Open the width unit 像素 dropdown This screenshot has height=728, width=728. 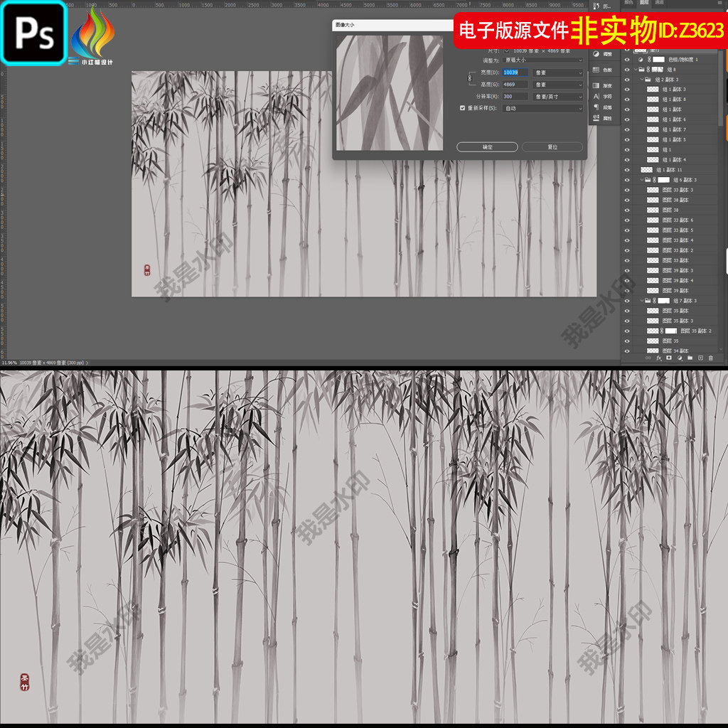coord(558,73)
